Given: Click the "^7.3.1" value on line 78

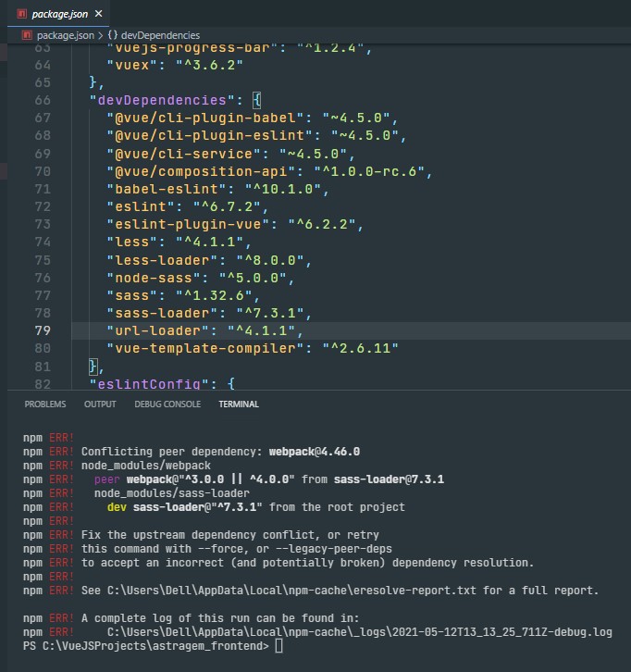Looking at the screenshot, I should point(270,313).
